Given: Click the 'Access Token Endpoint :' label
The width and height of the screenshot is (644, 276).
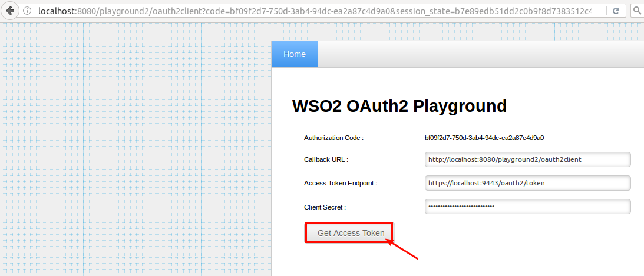Looking at the screenshot, I should point(341,184).
